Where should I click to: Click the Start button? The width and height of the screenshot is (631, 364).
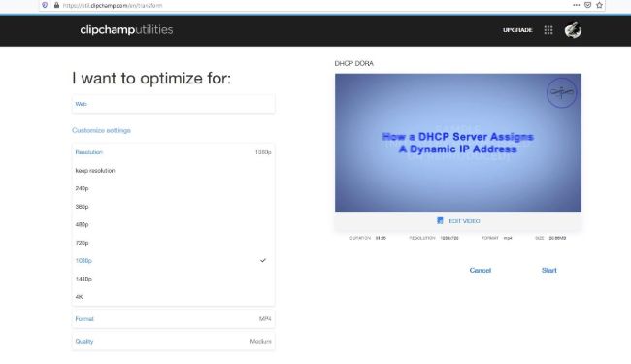[x=548, y=270]
